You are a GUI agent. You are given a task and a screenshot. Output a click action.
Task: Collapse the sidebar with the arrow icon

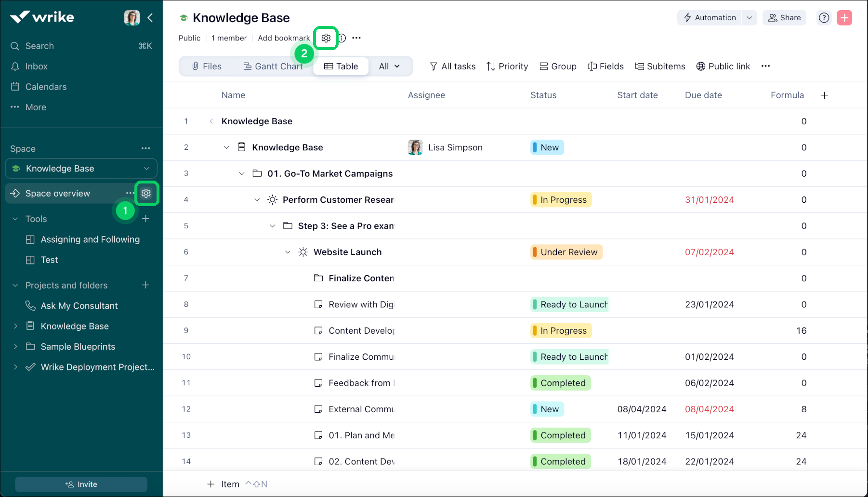pyautogui.click(x=150, y=18)
